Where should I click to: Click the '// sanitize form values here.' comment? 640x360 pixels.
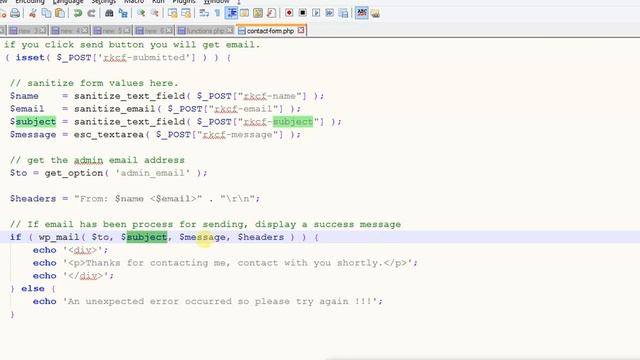click(94, 83)
